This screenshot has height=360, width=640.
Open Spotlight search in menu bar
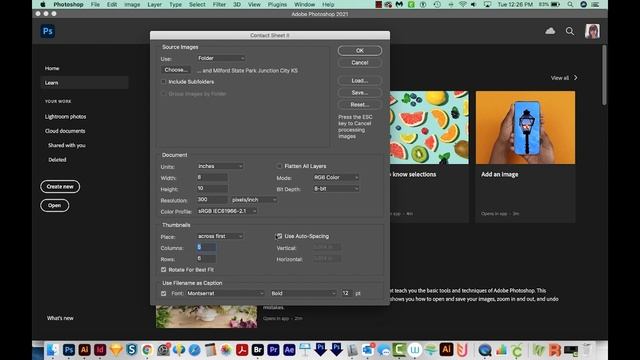pyautogui.click(x=570, y=4)
